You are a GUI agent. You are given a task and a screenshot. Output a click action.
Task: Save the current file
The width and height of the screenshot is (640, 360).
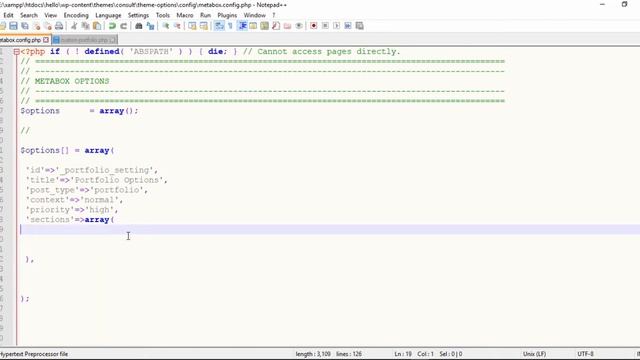tap(13, 26)
